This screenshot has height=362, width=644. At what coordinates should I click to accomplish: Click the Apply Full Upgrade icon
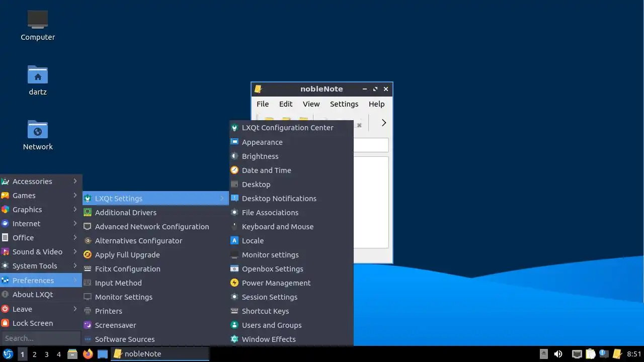88,255
